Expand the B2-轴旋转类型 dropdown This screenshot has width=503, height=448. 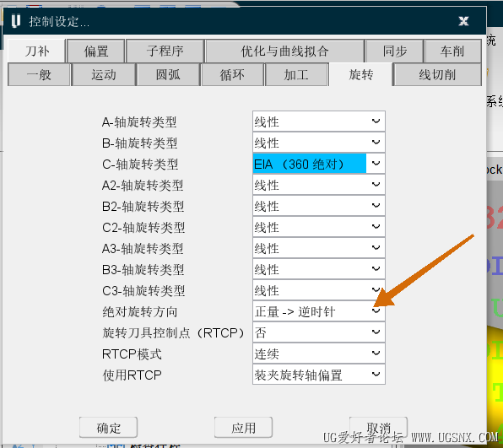click(x=318, y=206)
